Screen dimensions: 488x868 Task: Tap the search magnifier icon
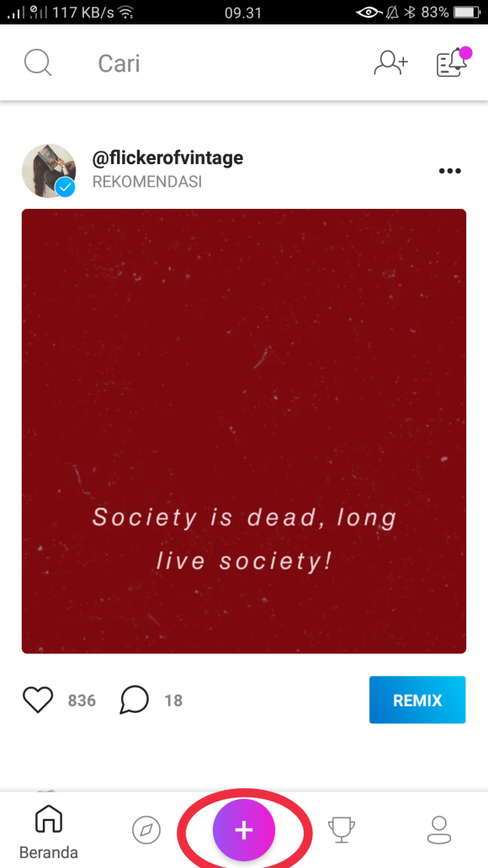pyautogui.click(x=38, y=63)
